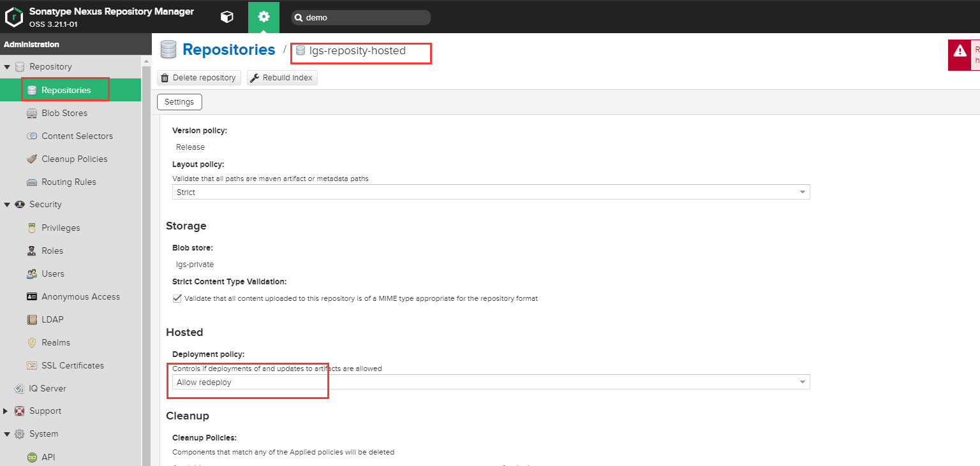Click the Delete repository button
The height and width of the screenshot is (466, 980).
tap(199, 78)
